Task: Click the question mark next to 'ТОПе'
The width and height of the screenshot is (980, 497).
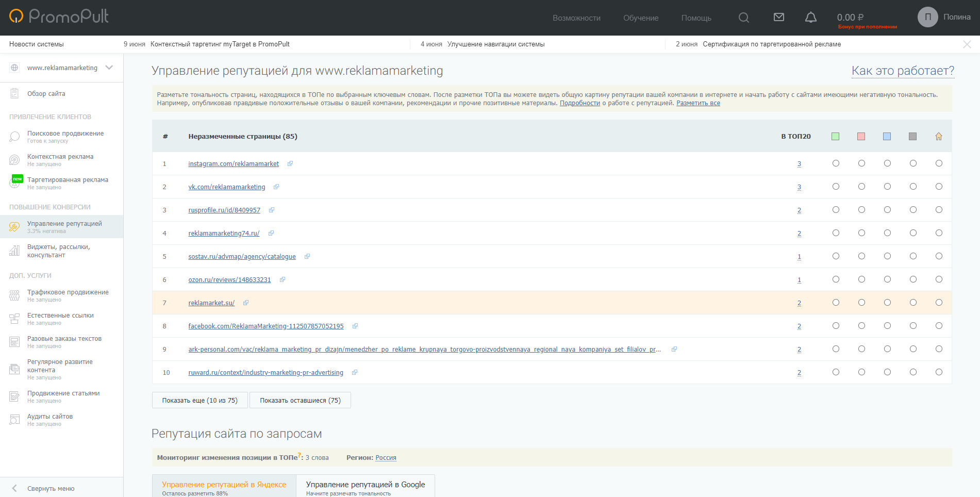Action: pos(299,455)
